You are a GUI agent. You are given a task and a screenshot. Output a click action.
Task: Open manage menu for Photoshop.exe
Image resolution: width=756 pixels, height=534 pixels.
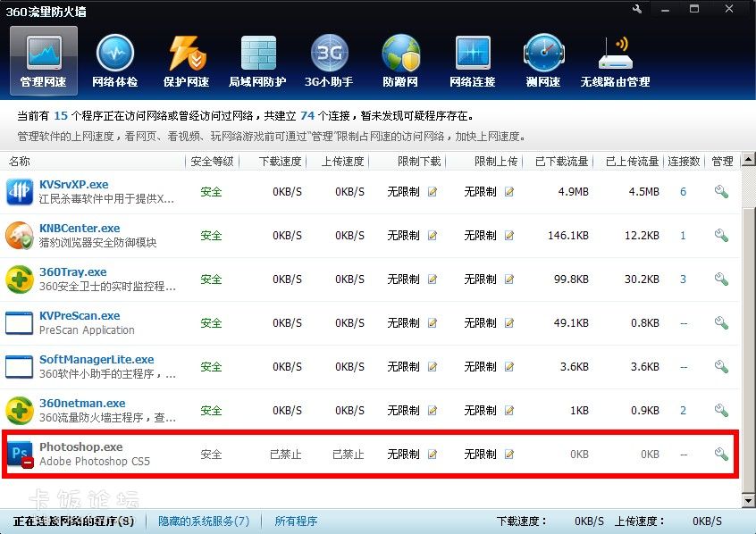click(x=721, y=455)
